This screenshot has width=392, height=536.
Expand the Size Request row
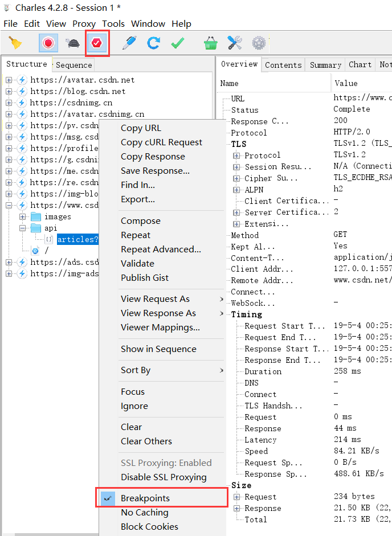(x=236, y=497)
